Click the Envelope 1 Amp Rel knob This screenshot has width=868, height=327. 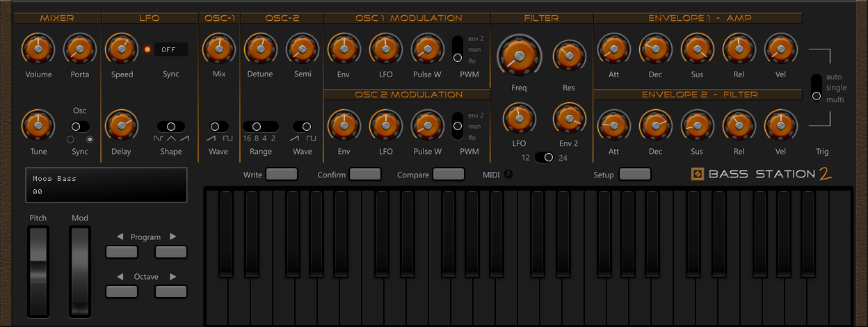pyautogui.click(x=739, y=49)
